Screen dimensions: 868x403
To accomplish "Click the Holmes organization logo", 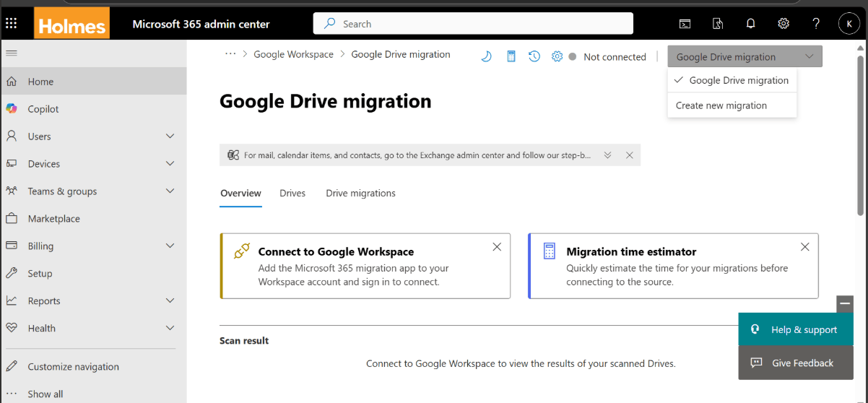I will pos(71,23).
